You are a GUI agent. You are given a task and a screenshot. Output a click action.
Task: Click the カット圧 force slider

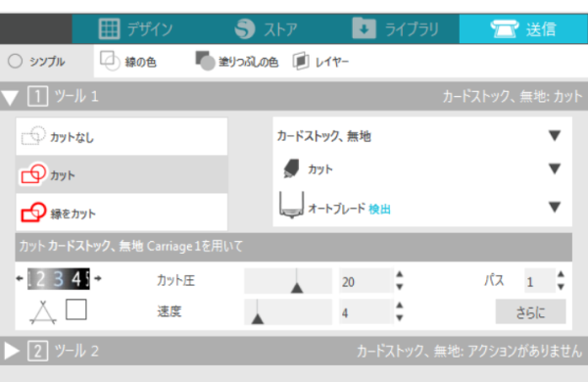point(288,281)
